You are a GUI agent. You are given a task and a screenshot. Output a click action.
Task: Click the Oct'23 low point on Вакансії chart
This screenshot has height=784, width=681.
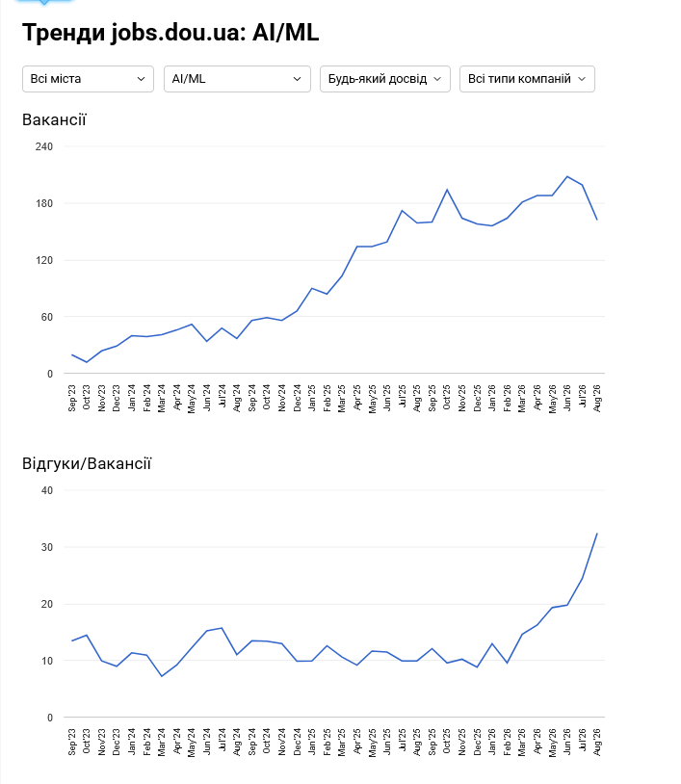point(87,362)
